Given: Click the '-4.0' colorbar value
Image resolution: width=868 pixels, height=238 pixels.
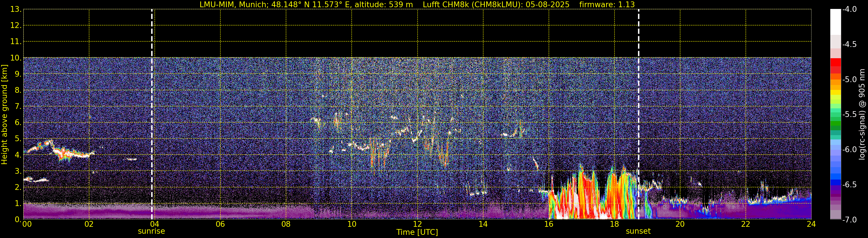Looking at the screenshot, I should [x=850, y=10].
